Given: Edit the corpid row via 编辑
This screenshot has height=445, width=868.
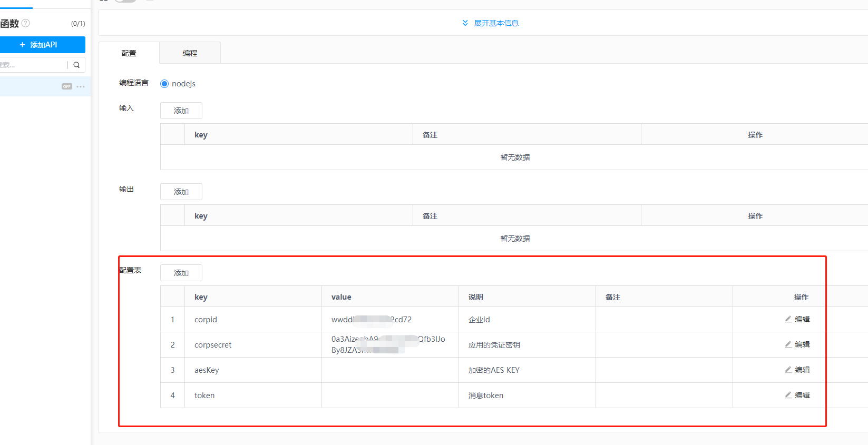Looking at the screenshot, I should 797,319.
